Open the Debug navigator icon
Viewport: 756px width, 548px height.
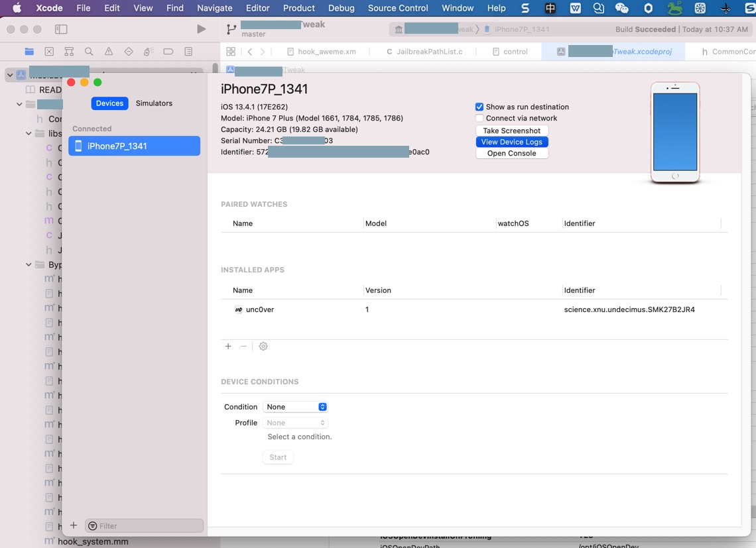[149, 52]
